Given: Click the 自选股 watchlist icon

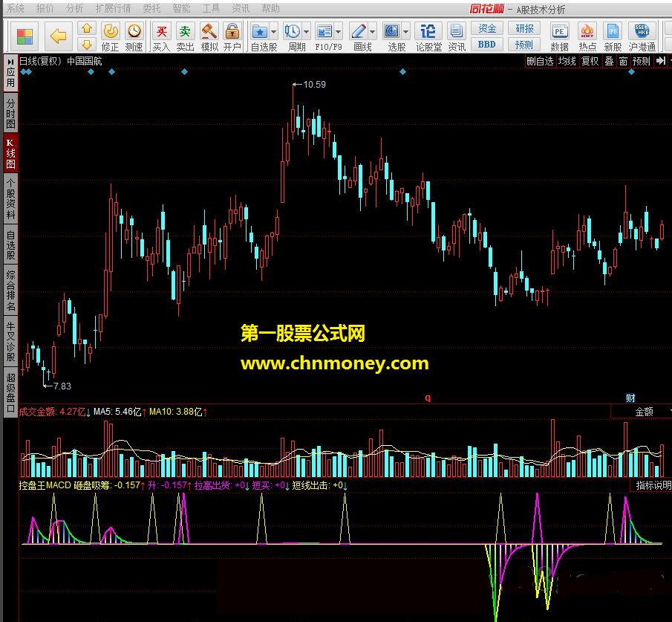Looking at the screenshot, I should (x=260, y=31).
